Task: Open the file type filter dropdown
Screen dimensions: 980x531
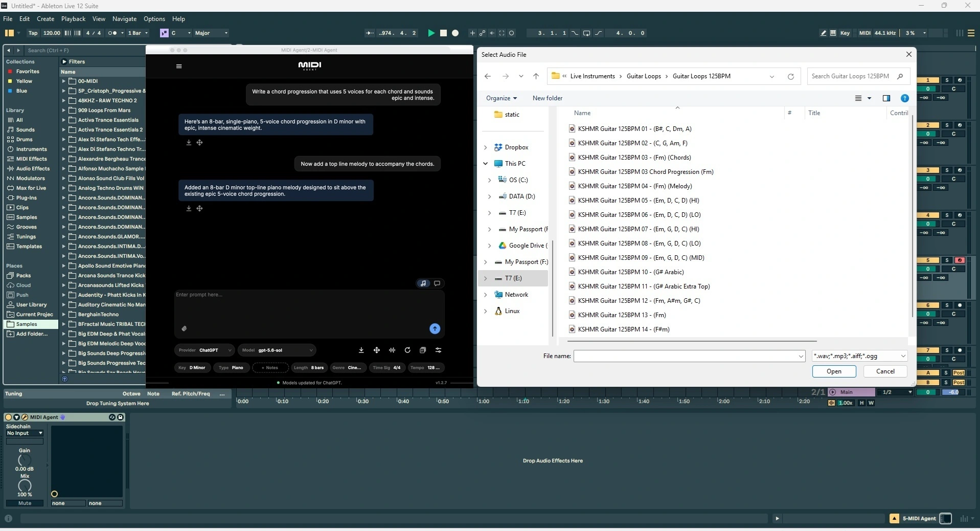Action: [859, 356]
